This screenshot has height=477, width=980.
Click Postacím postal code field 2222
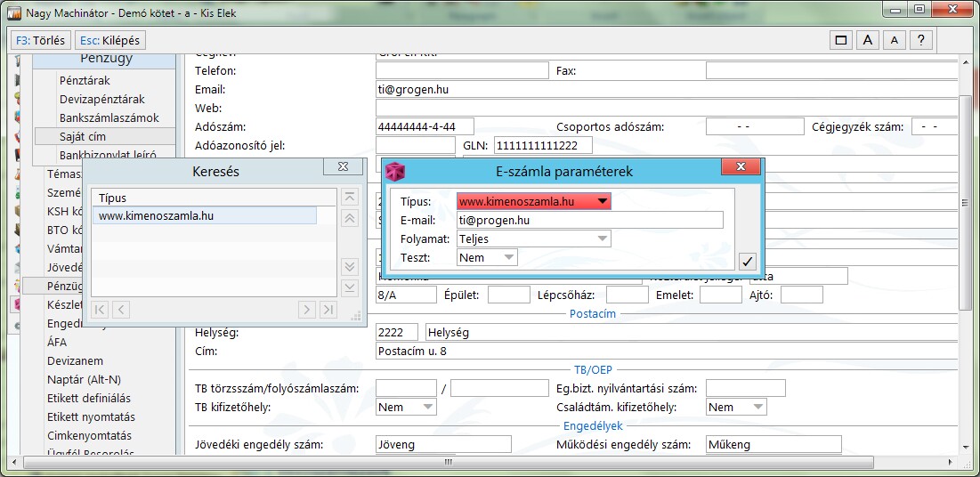point(398,333)
